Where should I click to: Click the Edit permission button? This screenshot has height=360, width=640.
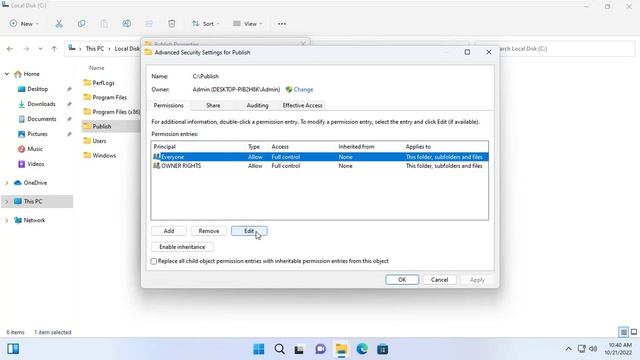(249, 231)
